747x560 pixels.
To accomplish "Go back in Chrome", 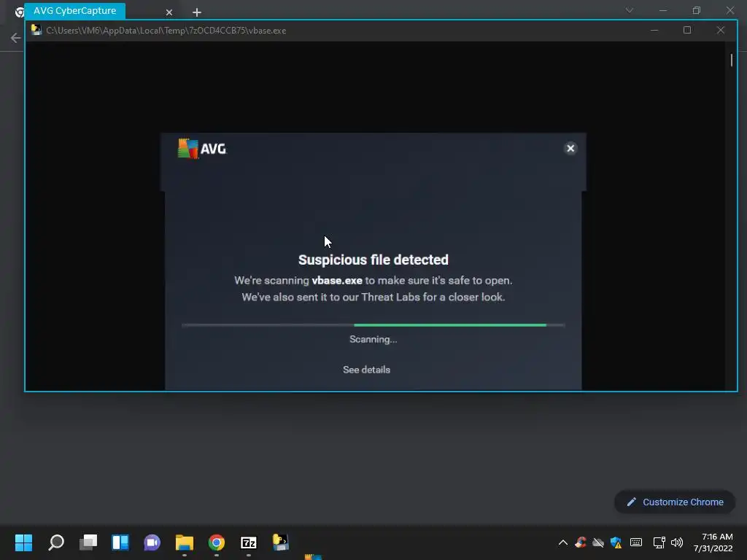I will [16, 38].
